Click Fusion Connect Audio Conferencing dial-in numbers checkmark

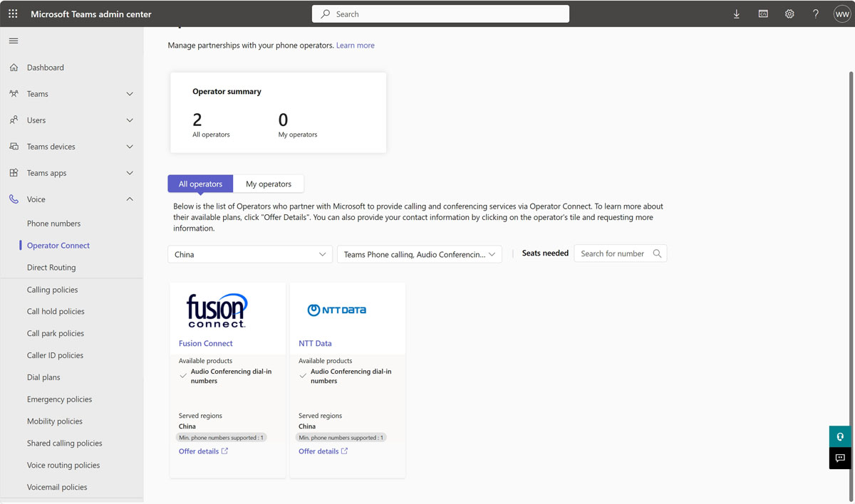point(183,376)
